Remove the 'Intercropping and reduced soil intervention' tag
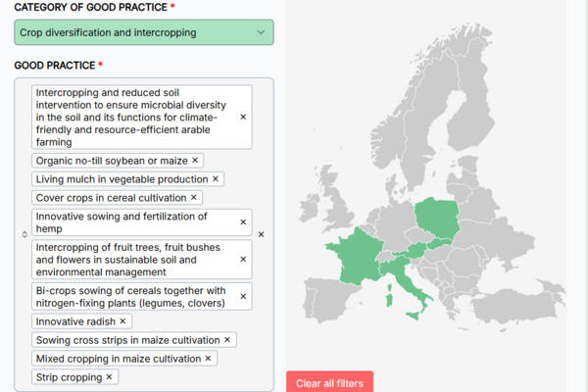This screenshot has height=392, width=588. click(243, 117)
